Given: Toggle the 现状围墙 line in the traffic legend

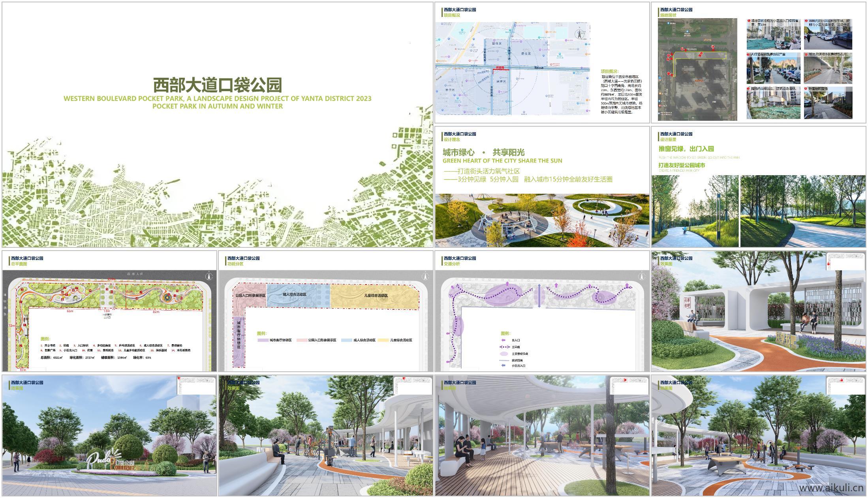Looking at the screenshot, I should coord(504,360).
